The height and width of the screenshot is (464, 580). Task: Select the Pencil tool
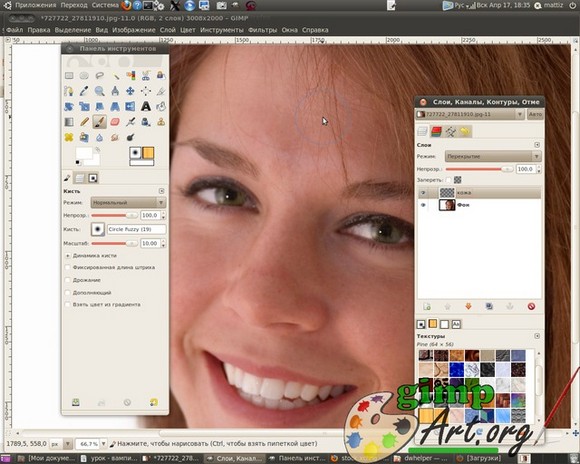[84, 122]
